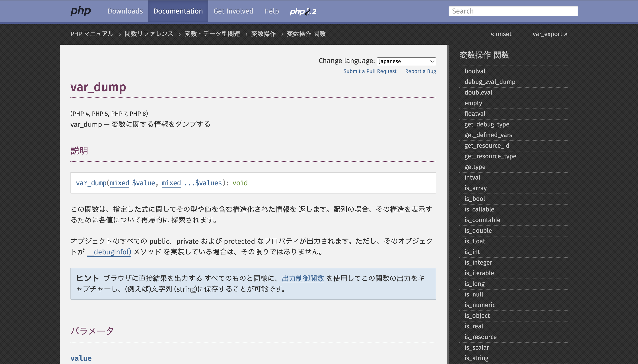Click the void return type
This screenshot has width=638, height=364.
pos(240,183)
